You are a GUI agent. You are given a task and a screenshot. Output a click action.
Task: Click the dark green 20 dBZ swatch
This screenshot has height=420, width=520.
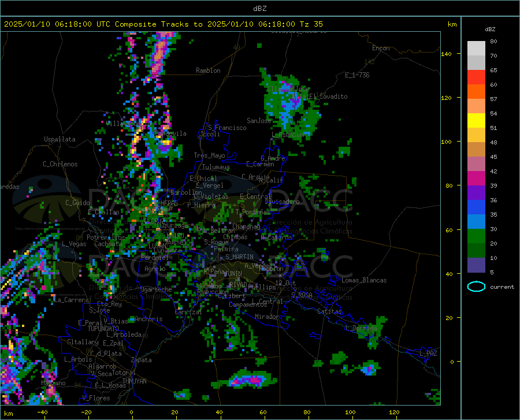click(476, 251)
